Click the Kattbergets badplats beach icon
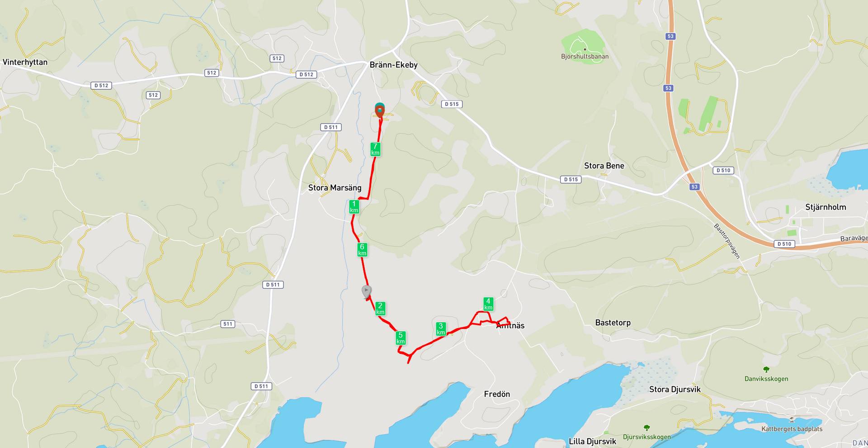The width and height of the screenshot is (868, 448). 792,419
